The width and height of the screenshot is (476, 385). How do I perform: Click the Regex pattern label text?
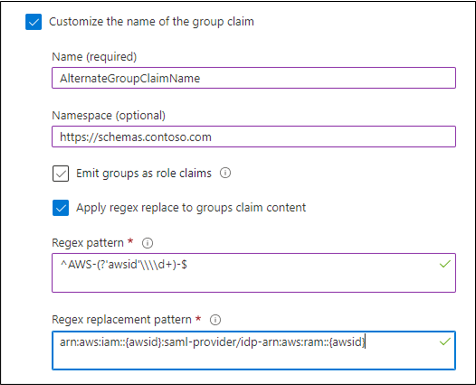point(88,243)
